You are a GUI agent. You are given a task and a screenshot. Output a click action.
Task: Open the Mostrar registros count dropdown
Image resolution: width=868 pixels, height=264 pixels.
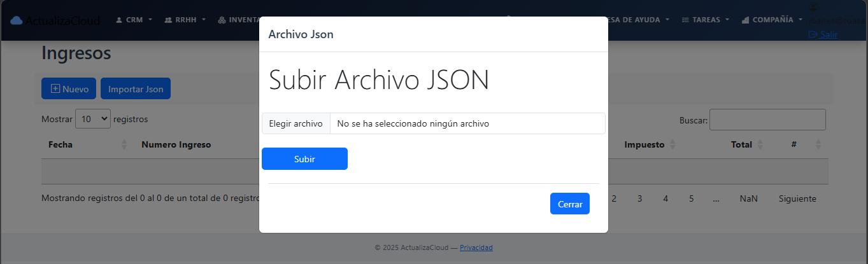(x=92, y=119)
